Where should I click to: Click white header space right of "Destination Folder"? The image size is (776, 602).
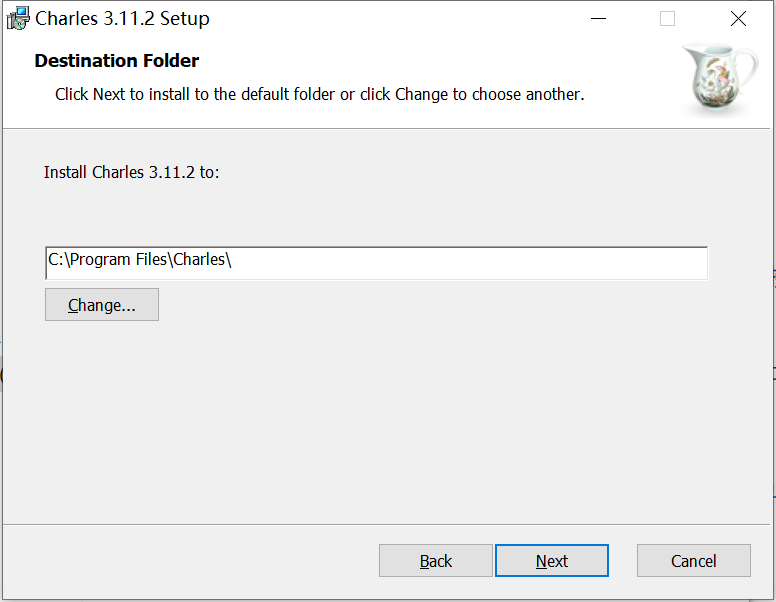420,61
